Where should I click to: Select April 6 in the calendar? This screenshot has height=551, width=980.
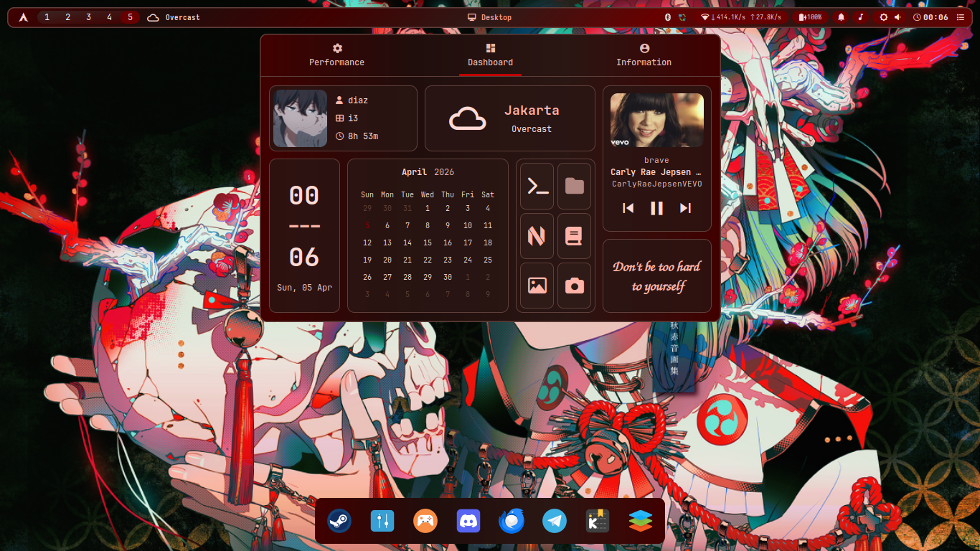tap(387, 225)
